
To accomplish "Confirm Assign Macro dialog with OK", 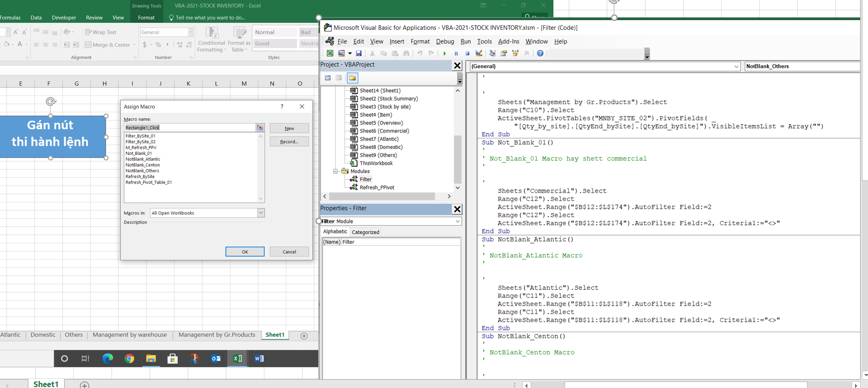I will [245, 252].
